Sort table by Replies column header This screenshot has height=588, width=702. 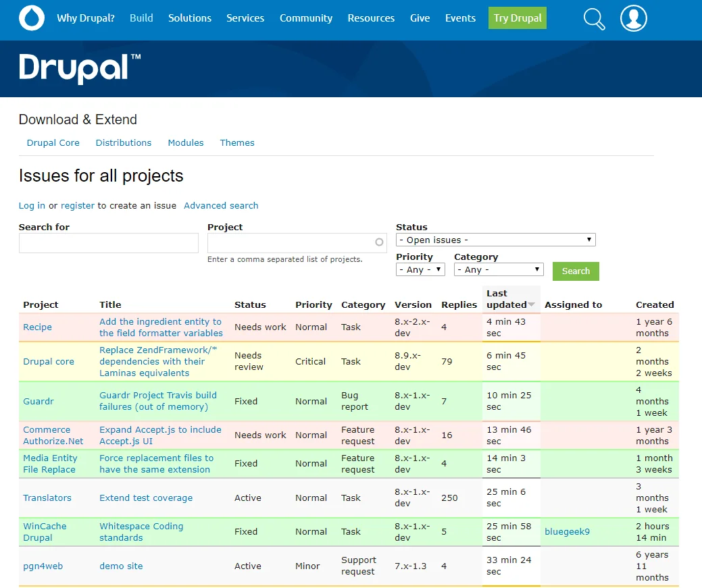(459, 304)
